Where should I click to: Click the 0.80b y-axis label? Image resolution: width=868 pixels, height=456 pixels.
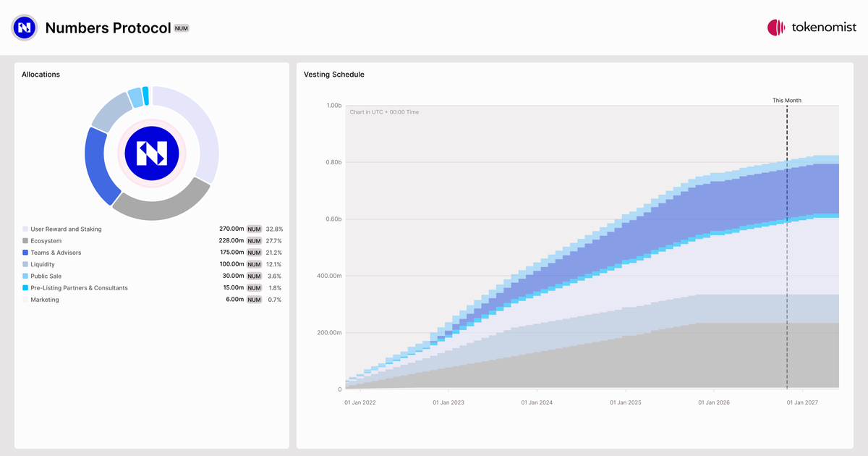334,162
